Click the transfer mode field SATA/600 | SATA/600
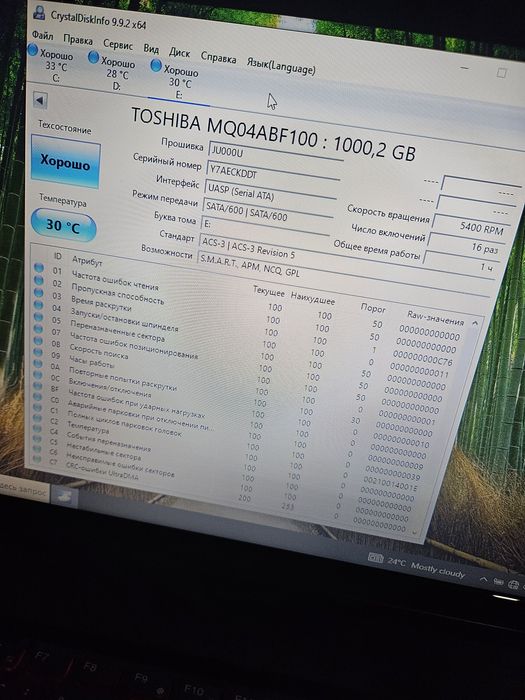 (268, 214)
